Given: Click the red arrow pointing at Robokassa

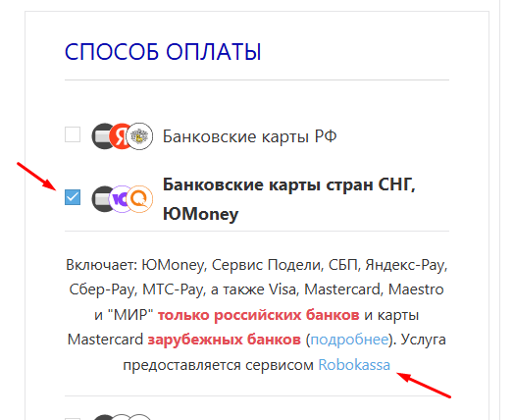Looking at the screenshot, I should 424,386.
